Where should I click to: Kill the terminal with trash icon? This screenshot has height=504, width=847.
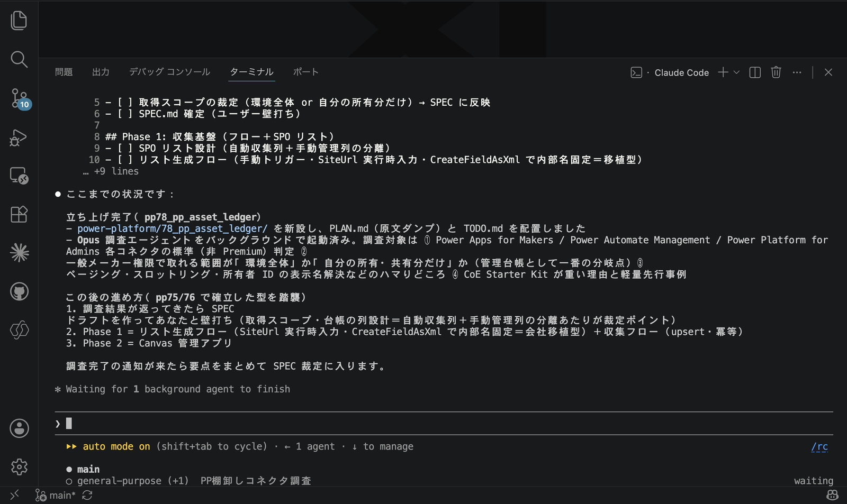pos(776,72)
